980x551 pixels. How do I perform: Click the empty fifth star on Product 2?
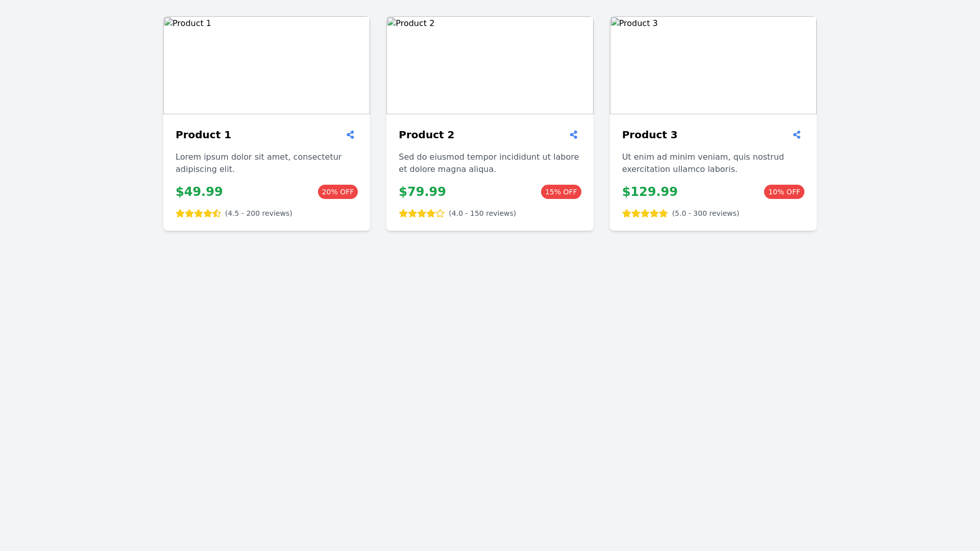pyautogui.click(x=440, y=213)
